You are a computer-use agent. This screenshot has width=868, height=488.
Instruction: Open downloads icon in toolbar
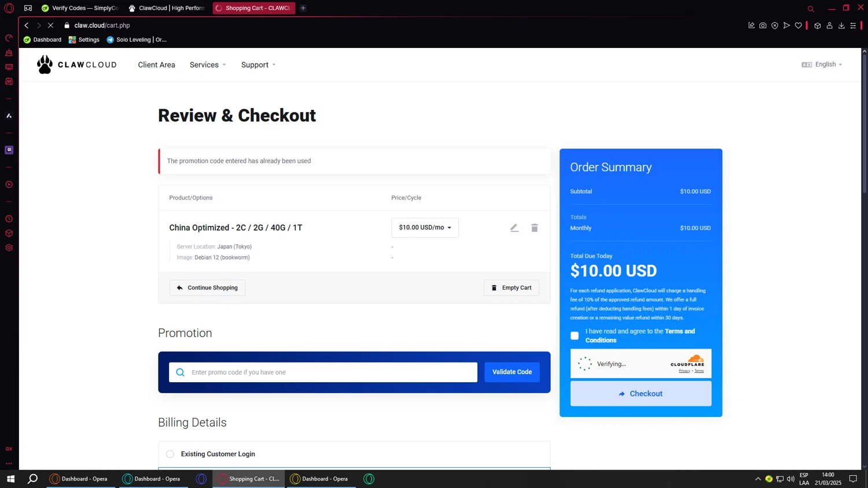(x=841, y=25)
